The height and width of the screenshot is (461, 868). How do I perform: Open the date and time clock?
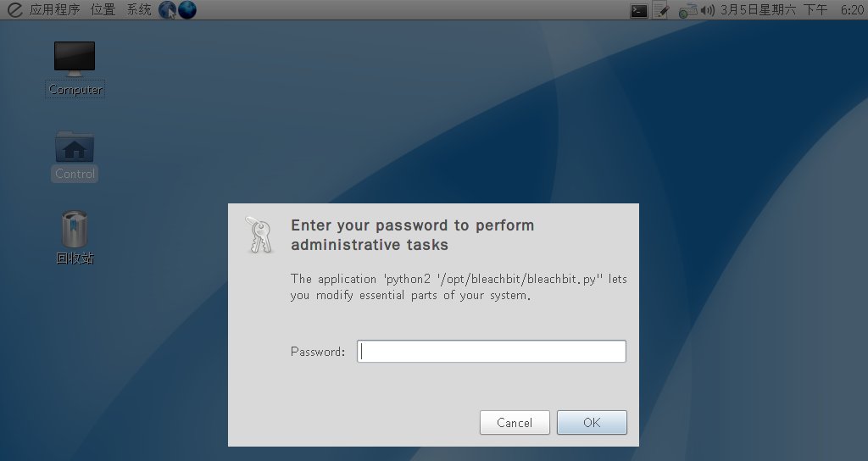click(x=792, y=9)
